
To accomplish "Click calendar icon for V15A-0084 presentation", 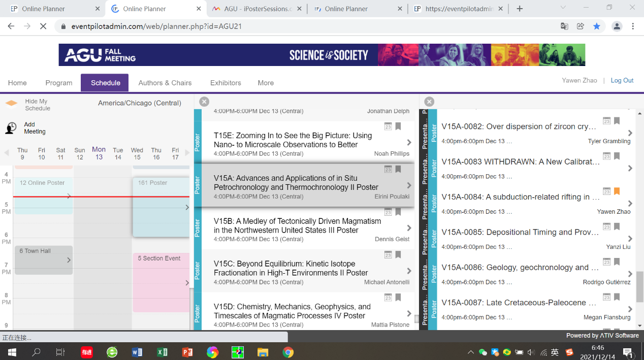I will click(x=606, y=191).
